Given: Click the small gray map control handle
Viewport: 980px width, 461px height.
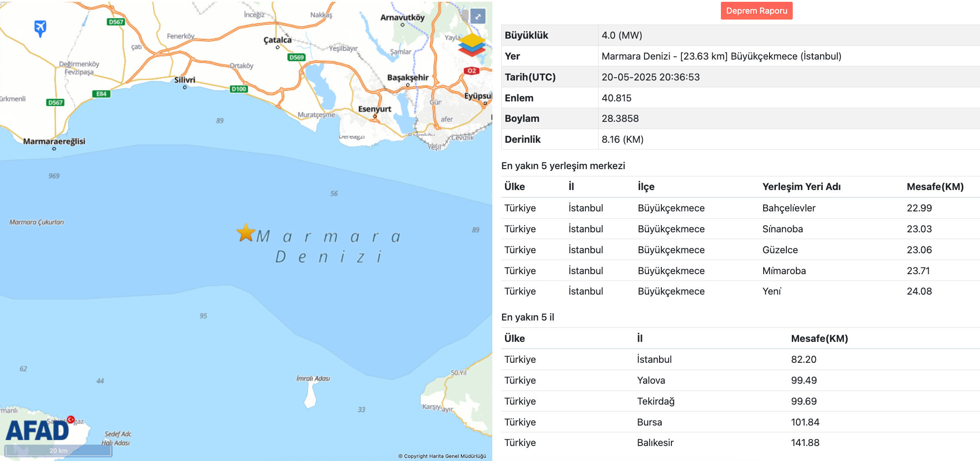Looking at the screenshot, I should coord(465,16).
